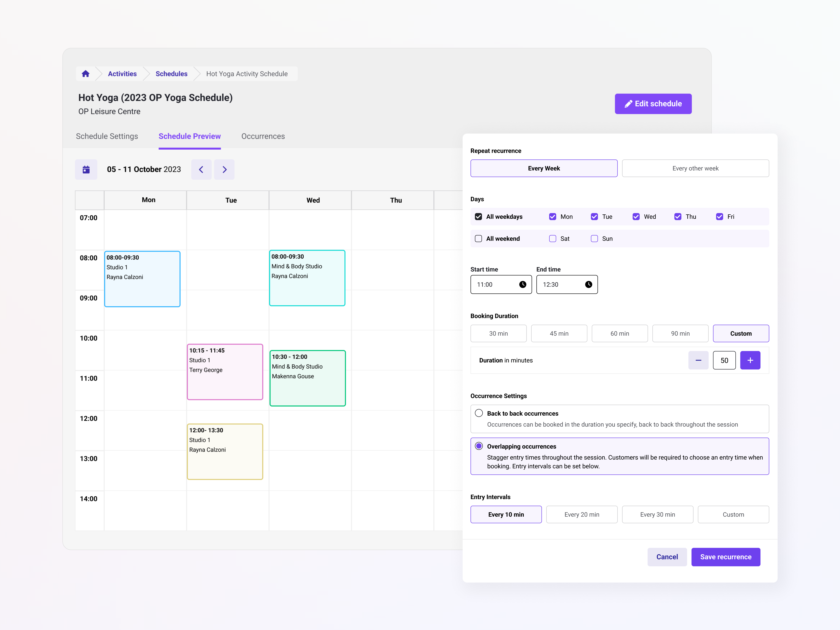The image size is (840, 630).
Task: Open Tuesday 12:00-13:30 Rayna Calzoni session
Action: click(x=225, y=452)
